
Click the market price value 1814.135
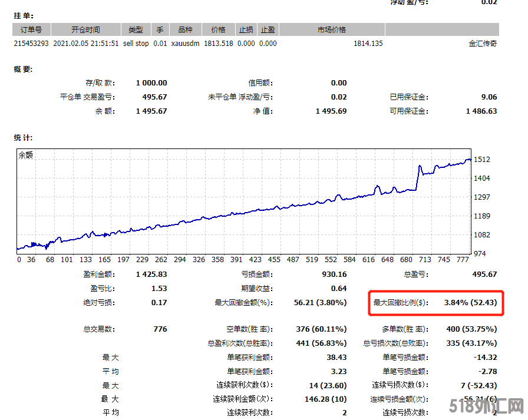[368, 44]
